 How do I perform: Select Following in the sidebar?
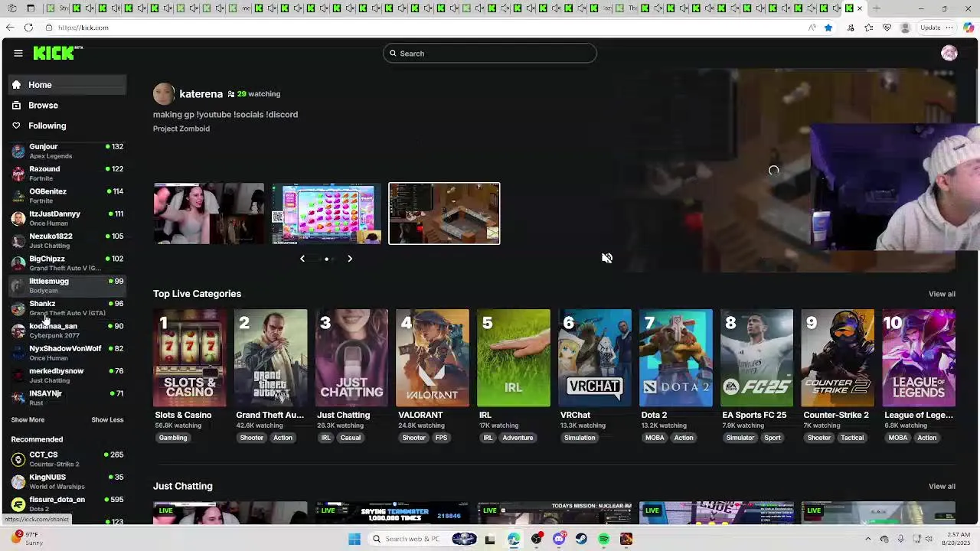(x=67, y=126)
